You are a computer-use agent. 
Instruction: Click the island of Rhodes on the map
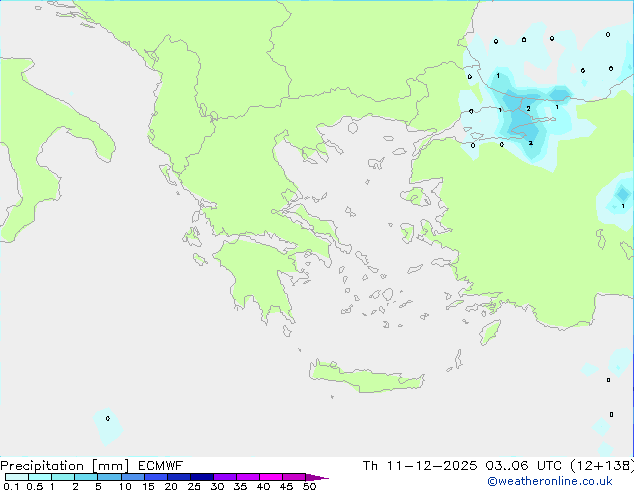pyautogui.click(x=490, y=332)
